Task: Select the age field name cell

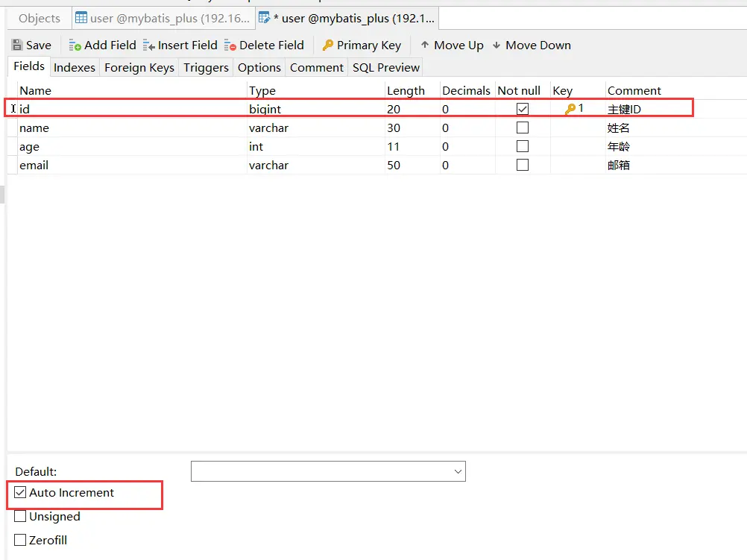Action: (132, 146)
